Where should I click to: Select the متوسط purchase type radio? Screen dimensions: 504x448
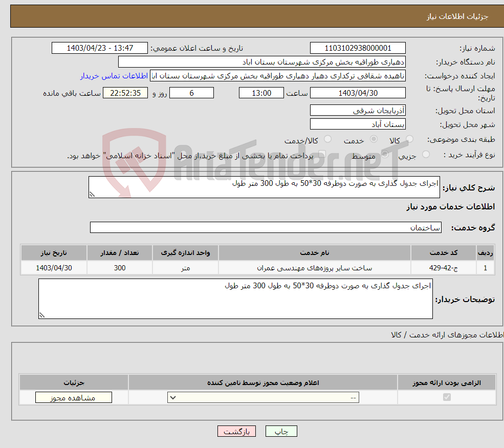[385, 155]
